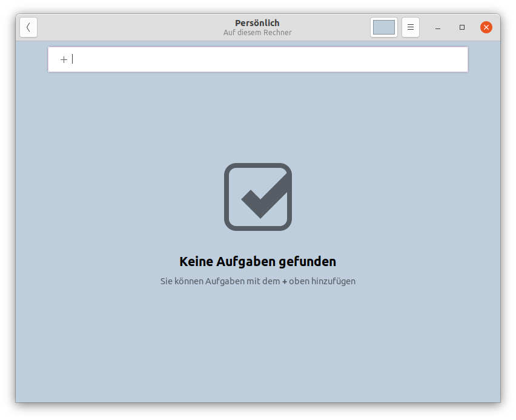Click the 'Persönlich' window title
Image resolution: width=516 pixels, height=420 pixels.
pyautogui.click(x=257, y=23)
